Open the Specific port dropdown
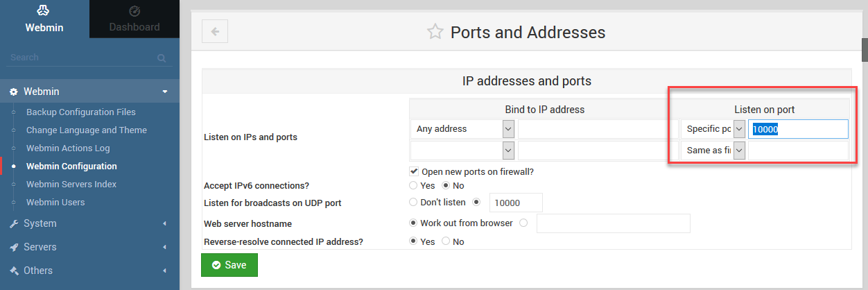The height and width of the screenshot is (290, 868). point(713,129)
